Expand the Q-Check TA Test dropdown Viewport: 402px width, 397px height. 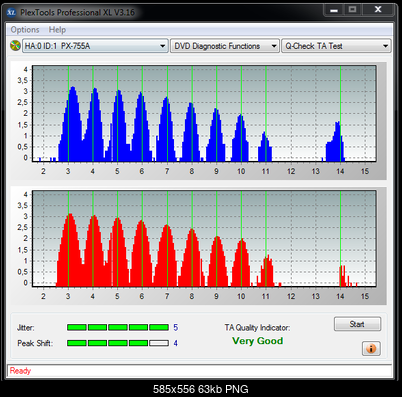tap(336, 46)
